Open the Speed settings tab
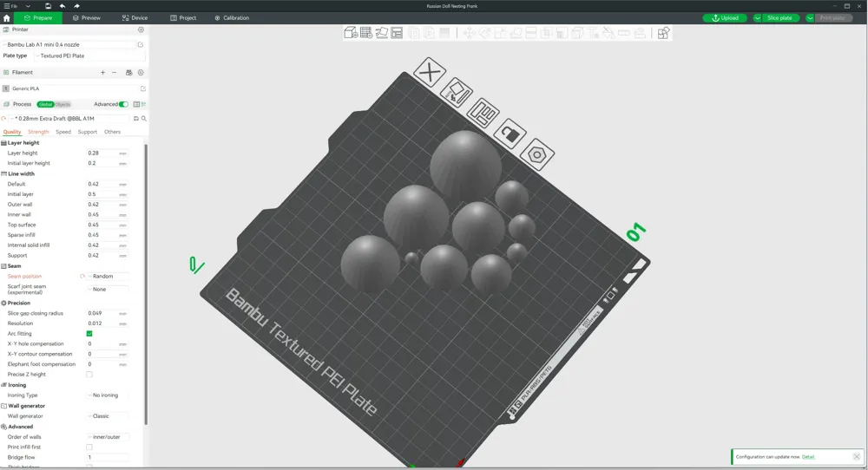The height and width of the screenshot is (470, 868). 63,132
